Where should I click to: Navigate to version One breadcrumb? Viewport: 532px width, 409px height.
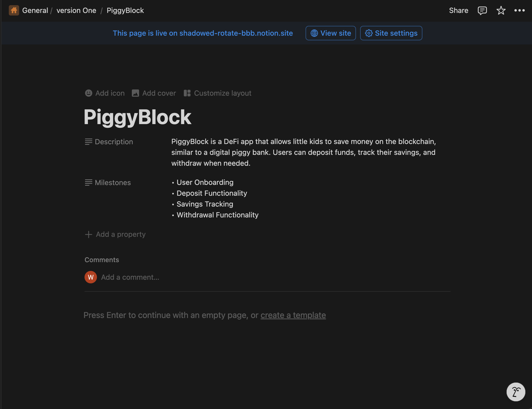click(x=76, y=10)
